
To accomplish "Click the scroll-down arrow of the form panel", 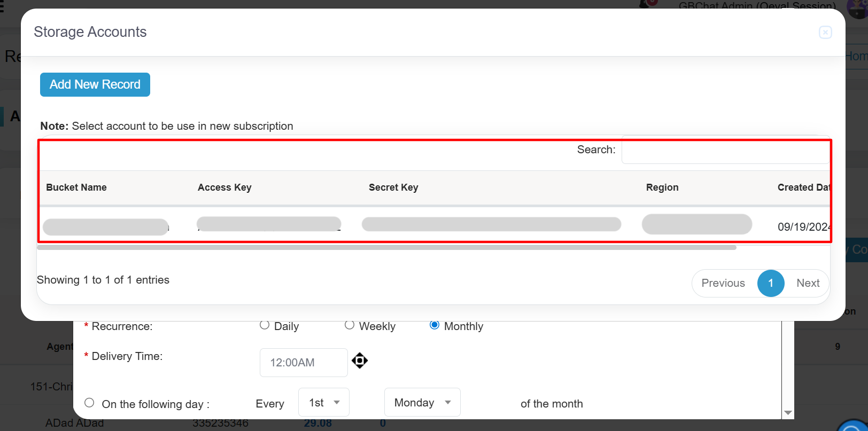I will [788, 413].
